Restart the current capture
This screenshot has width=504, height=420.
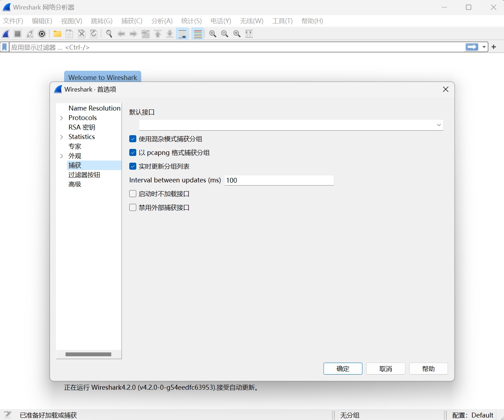click(30, 34)
